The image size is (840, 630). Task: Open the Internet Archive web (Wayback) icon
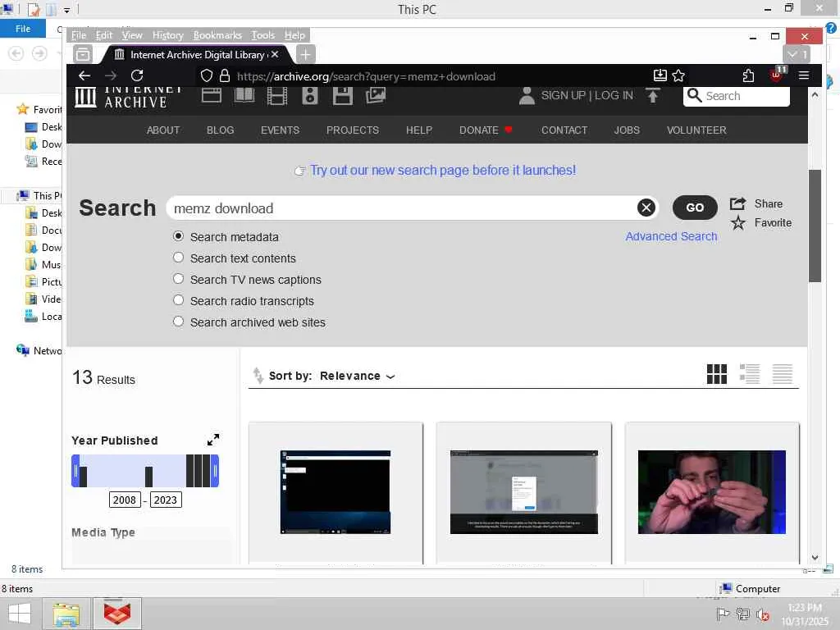click(211, 95)
